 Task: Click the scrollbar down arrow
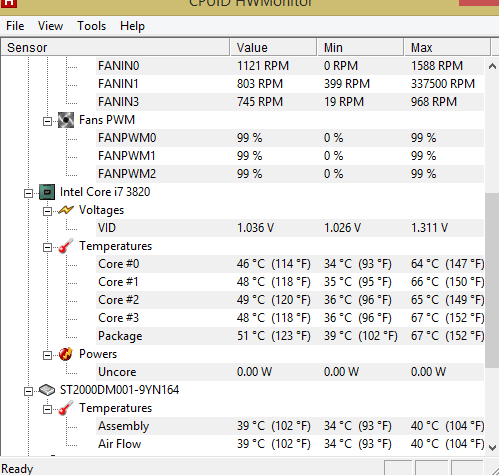492,447
